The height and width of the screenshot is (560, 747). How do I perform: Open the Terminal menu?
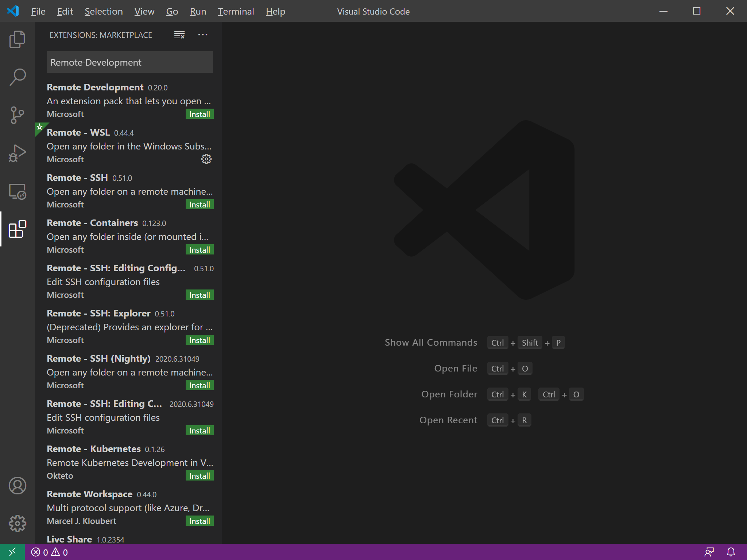[x=236, y=11]
